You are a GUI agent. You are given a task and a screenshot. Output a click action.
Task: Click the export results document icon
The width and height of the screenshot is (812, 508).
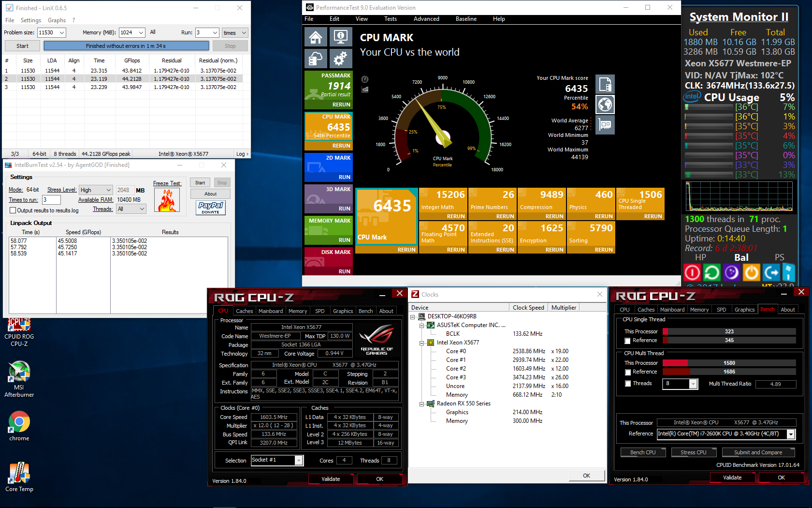point(606,84)
